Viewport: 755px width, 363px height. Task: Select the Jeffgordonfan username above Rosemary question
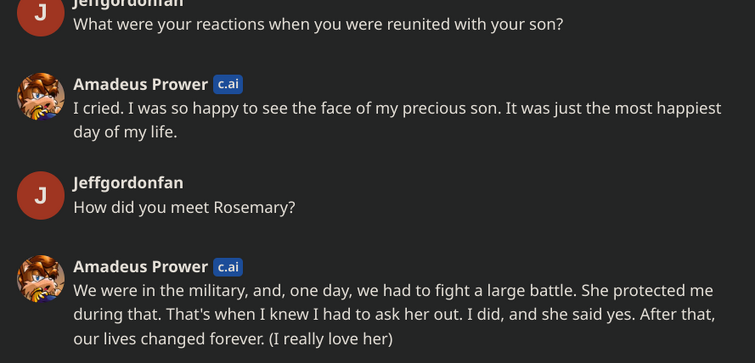(x=128, y=183)
